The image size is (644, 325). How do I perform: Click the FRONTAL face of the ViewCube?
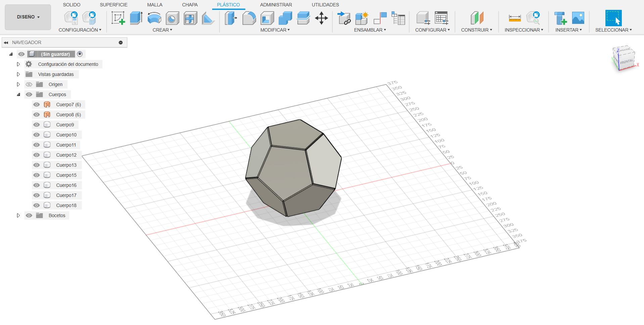coord(626,62)
